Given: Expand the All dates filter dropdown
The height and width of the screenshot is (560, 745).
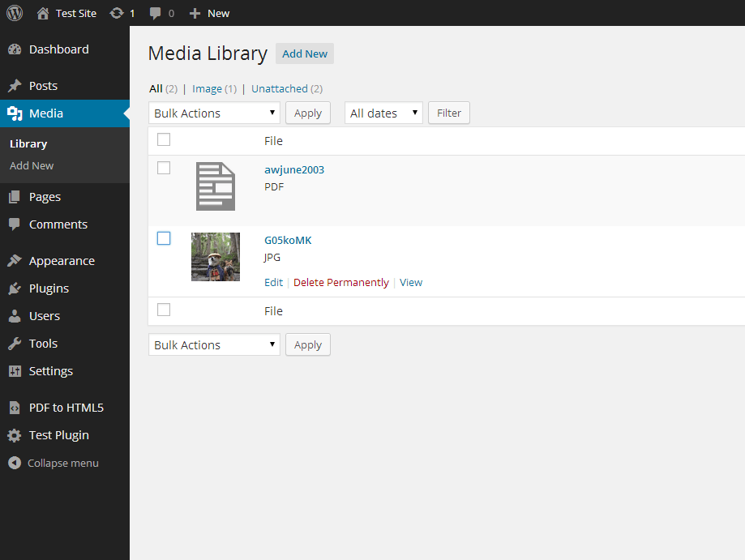Looking at the screenshot, I should [383, 113].
